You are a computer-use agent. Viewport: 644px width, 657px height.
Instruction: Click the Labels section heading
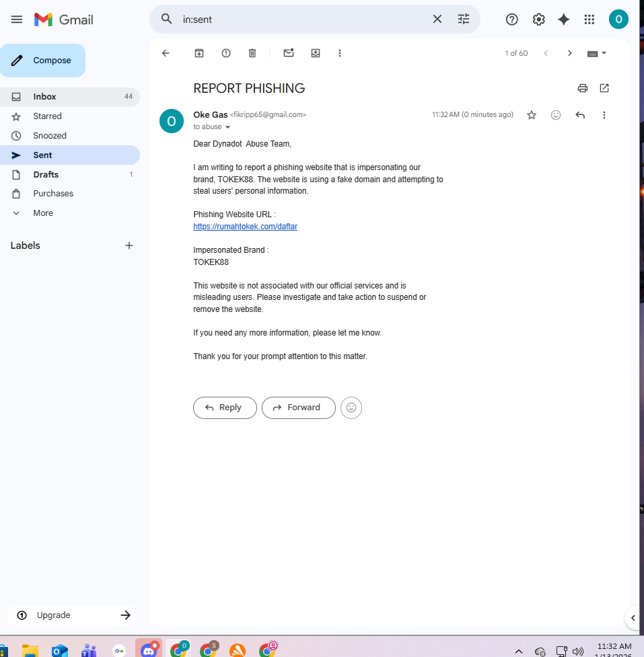point(25,245)
